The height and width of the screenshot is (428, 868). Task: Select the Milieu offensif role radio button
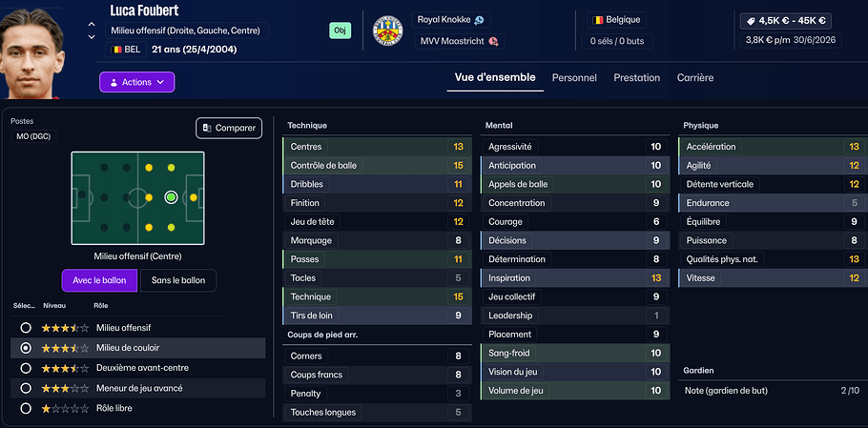point(26,328)
